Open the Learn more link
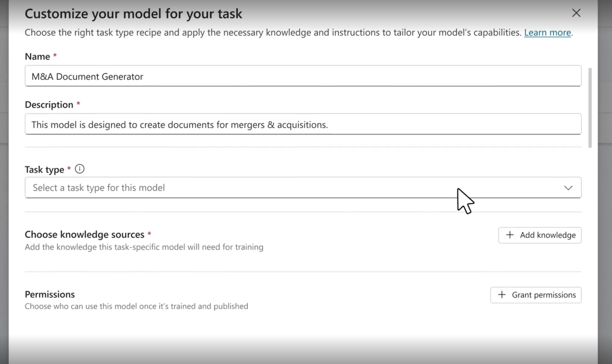 (x=547, y=33)
